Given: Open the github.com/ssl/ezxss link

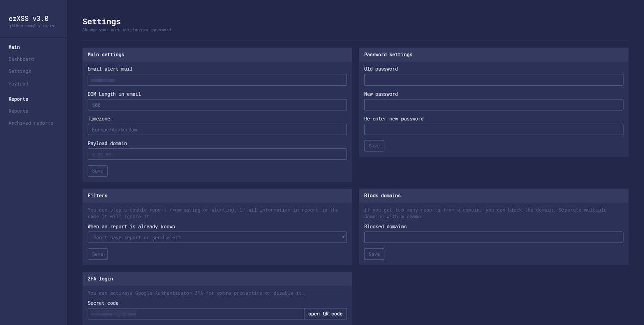Looking at the screenshot, I should point(32,26).
